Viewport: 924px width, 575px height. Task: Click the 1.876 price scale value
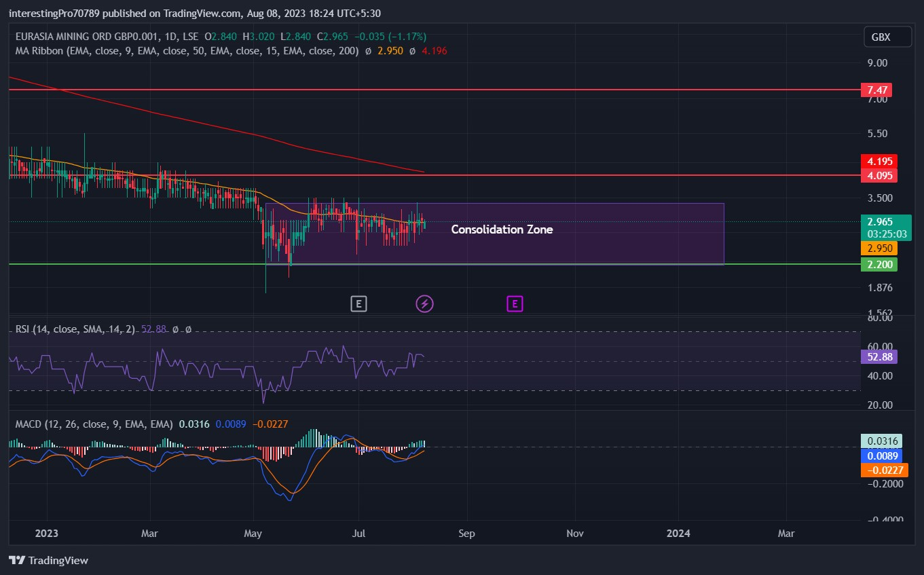click(880, 287)
